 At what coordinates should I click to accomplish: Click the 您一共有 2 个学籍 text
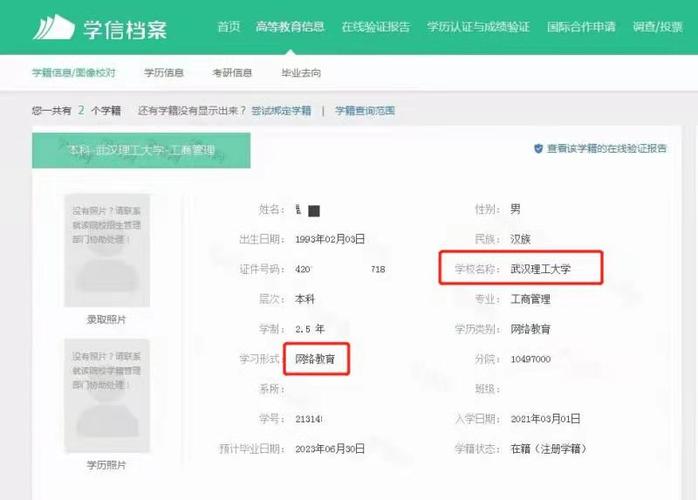(76, 110)
